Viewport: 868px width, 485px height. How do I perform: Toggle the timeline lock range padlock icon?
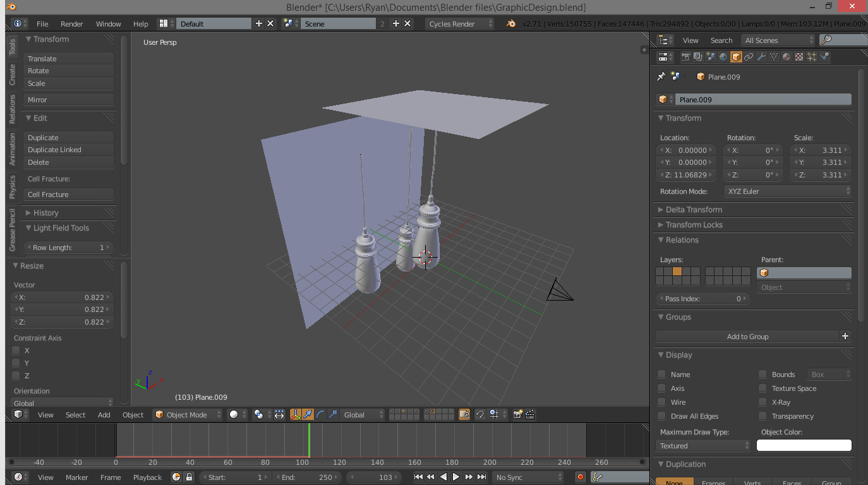(x=188, y=477)
